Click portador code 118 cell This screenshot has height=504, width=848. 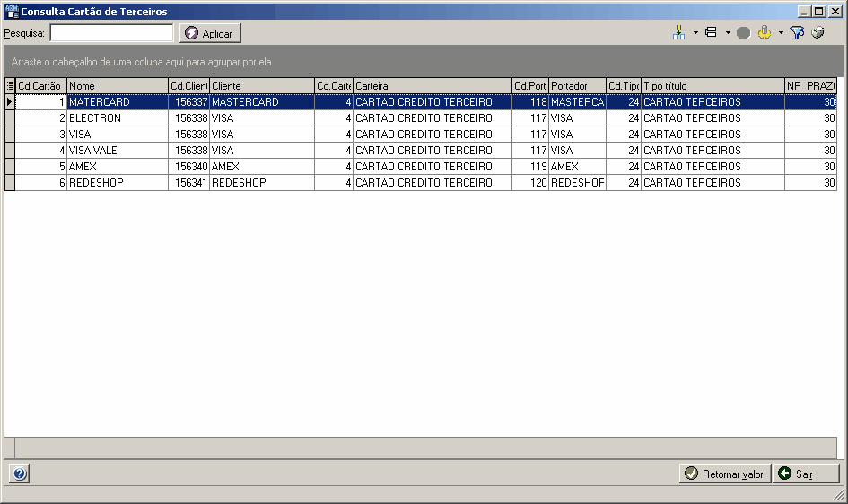(530, 101)
